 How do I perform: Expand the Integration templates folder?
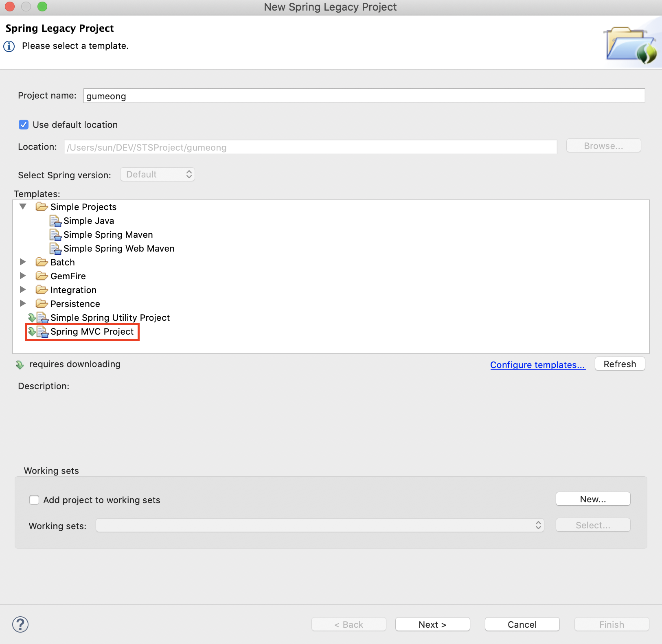click(23, 289)
